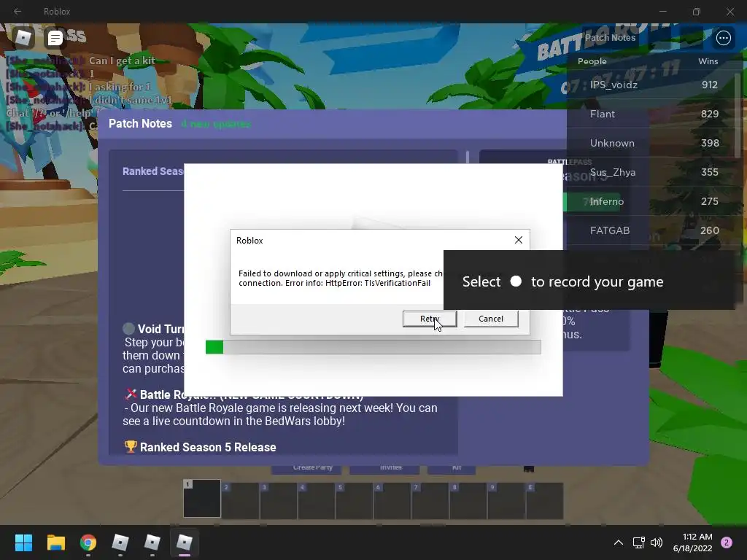This screenshot has width=747, height=560.
Task: Click the Wins column header
Action: [x=708, y=61]
